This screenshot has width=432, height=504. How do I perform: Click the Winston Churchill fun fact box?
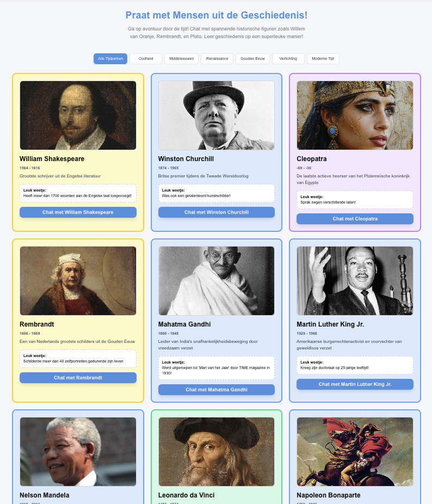click(x=217, y=193)
